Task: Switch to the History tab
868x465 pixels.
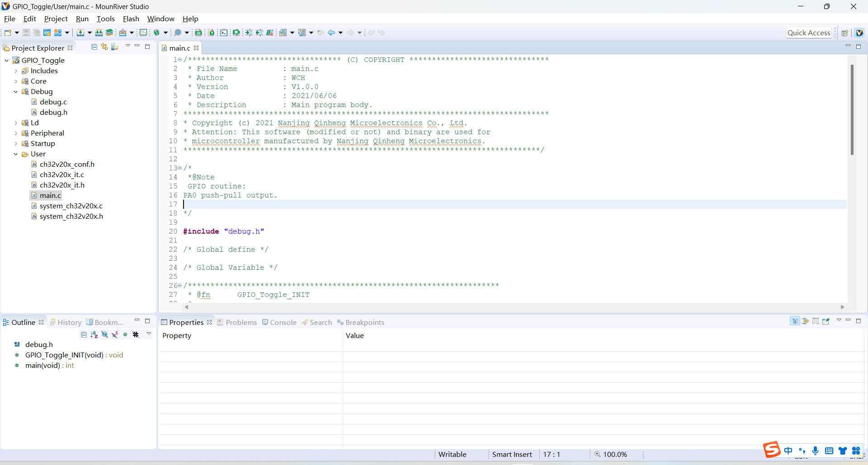Action: coord(66,322)
